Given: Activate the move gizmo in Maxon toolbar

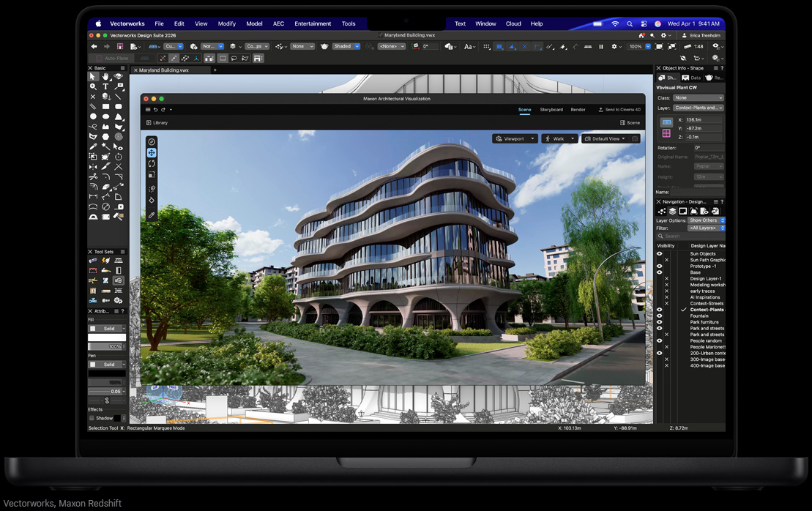Looking at the screenshot, I should pyautogui.click(x=152, y=153).
